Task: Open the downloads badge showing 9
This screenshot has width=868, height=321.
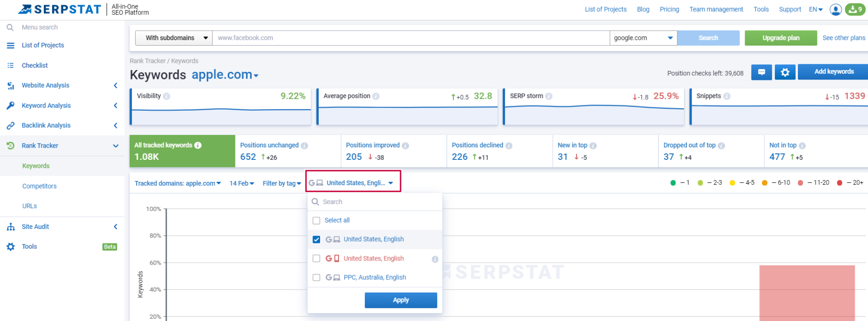Action: [855, 9]
